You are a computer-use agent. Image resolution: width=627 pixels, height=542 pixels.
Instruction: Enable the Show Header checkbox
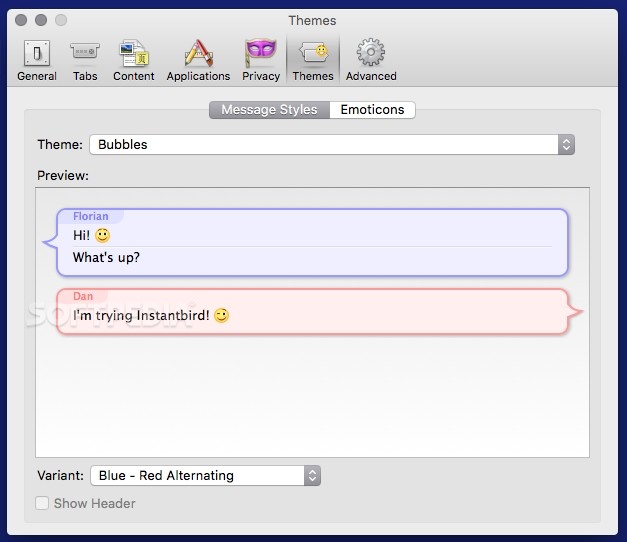click(42, 503)
